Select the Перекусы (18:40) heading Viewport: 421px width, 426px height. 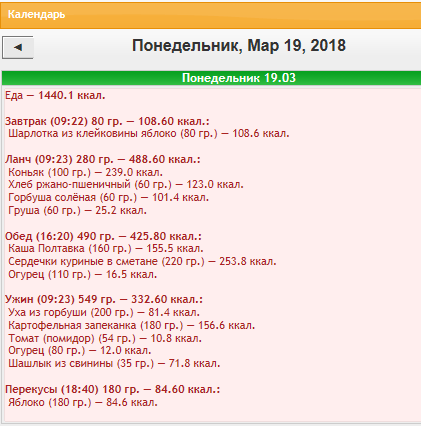(x=113, y=389)
